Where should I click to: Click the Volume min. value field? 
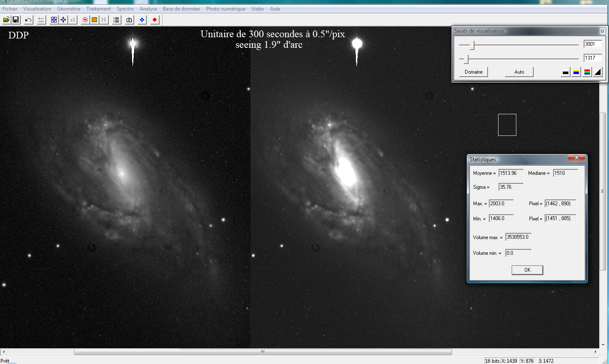click(518, 253)
